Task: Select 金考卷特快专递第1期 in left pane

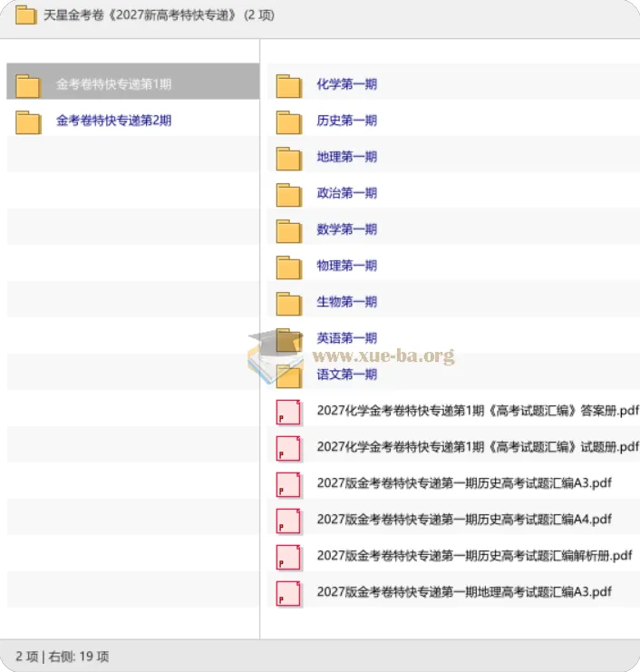Action: [x=132, y=82]
